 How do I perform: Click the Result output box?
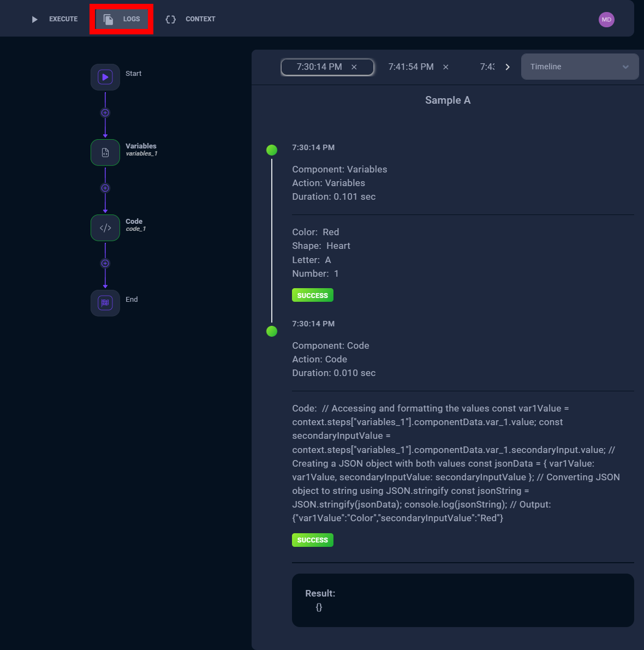coord(463,600)
